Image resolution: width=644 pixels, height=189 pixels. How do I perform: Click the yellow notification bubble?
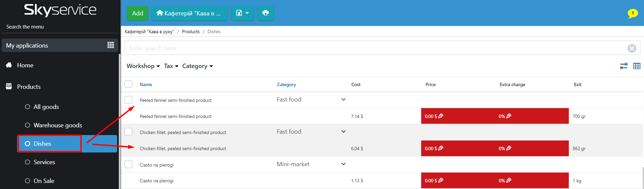(633, 13)
